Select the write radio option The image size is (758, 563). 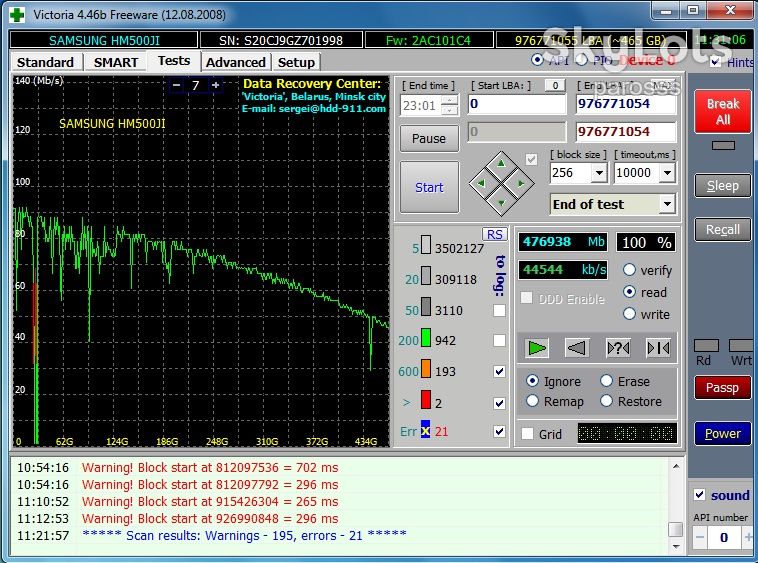coord(629,314)
